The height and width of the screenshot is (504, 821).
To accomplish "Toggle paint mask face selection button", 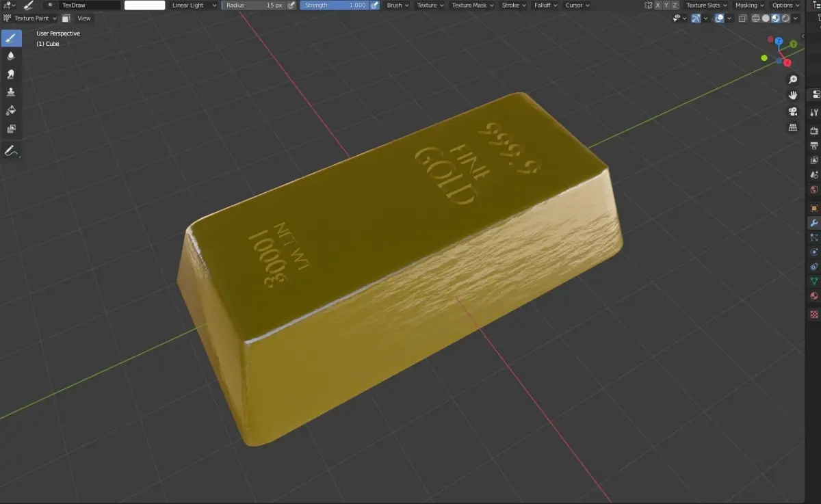I will pos(66,18).
